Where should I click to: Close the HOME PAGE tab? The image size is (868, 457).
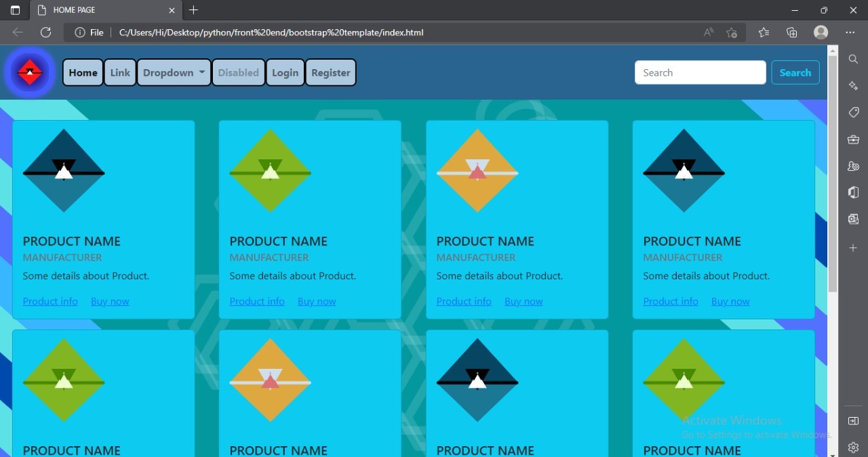[172, 10]
